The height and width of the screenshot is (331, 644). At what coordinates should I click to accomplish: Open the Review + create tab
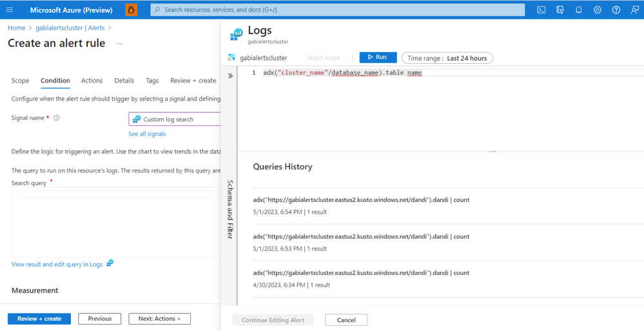click(193, 81)
